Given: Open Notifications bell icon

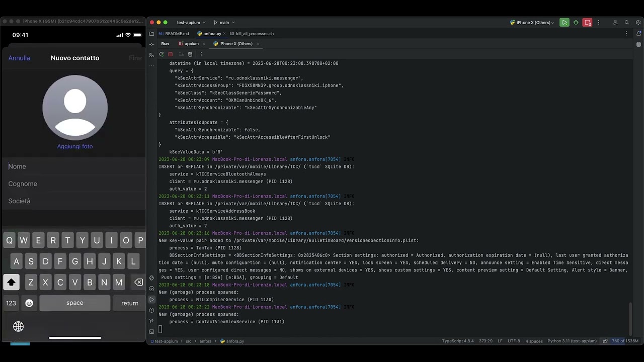Looking at the screenshot, I should coord(638,34).
